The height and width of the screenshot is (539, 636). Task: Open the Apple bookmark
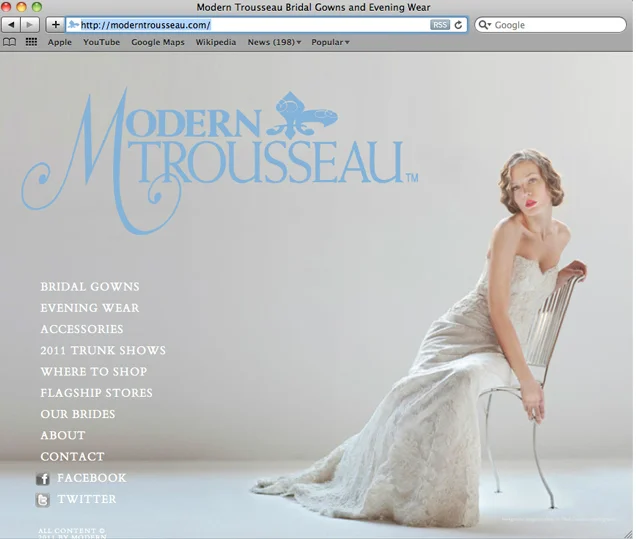click(60, 42)
